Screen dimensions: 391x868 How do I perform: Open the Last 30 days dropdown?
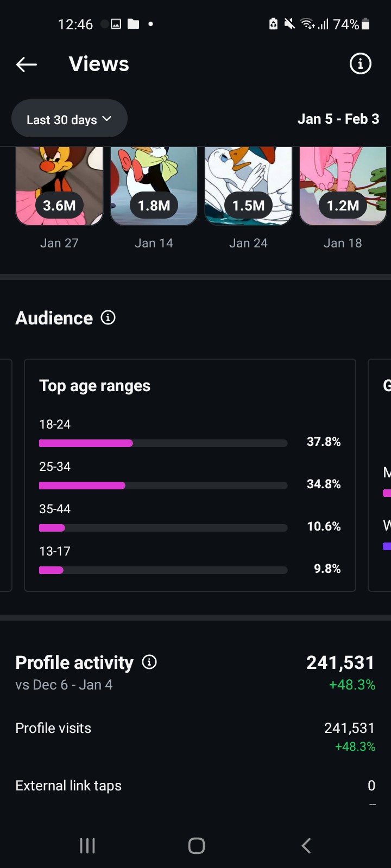pos(70,119)
